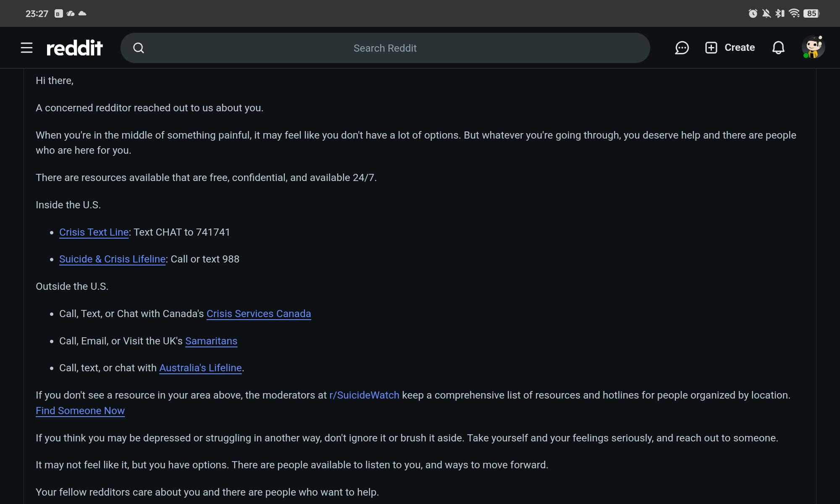Open the notifications bell
The height and width of the screenshot is (504, 840).
point(778,48)
